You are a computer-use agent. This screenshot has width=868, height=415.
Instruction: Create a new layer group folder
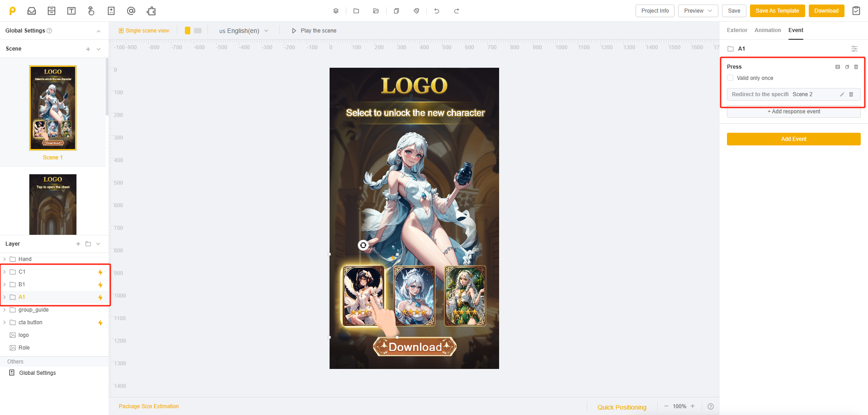tap(88, 244)
